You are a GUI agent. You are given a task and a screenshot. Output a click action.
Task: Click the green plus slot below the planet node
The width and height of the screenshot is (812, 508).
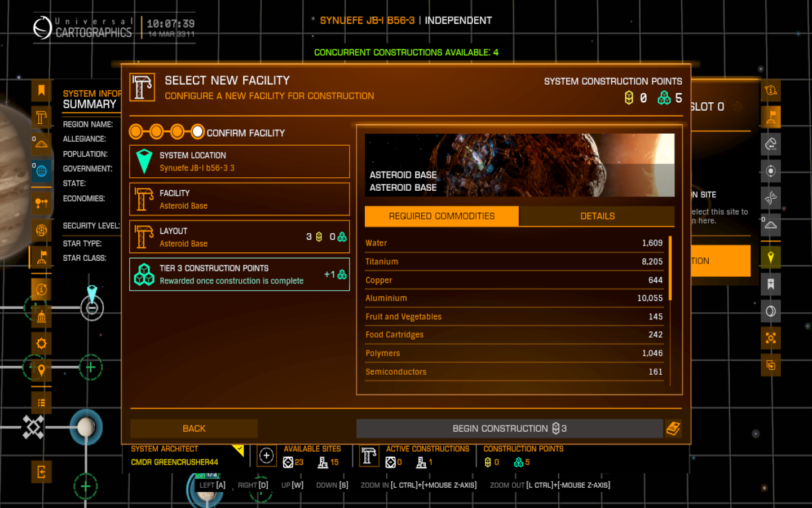(x=86, y=486)
